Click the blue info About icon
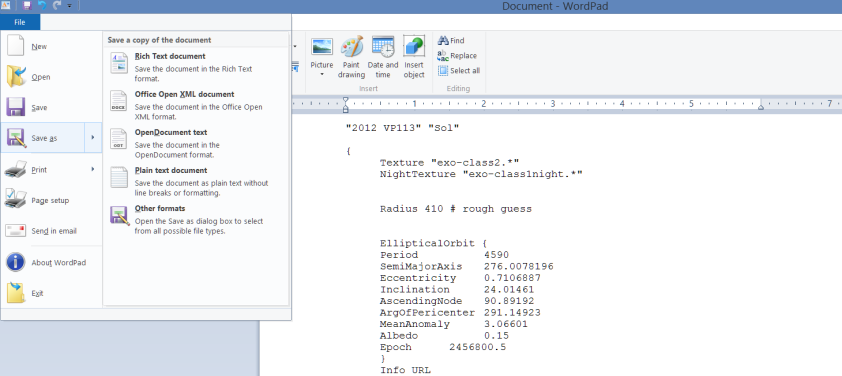 16,263
